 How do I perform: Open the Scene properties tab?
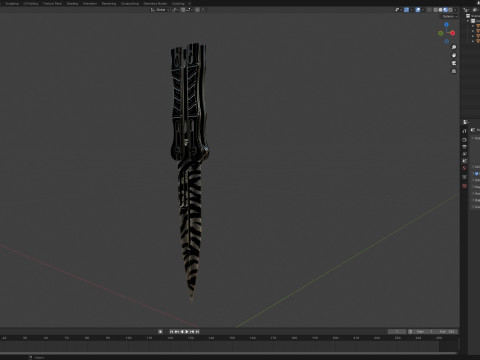pos(465,161)
